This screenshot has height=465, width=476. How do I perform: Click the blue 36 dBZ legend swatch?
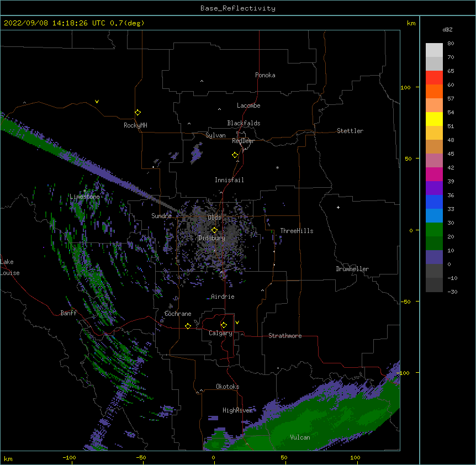(x=434, y=202)
